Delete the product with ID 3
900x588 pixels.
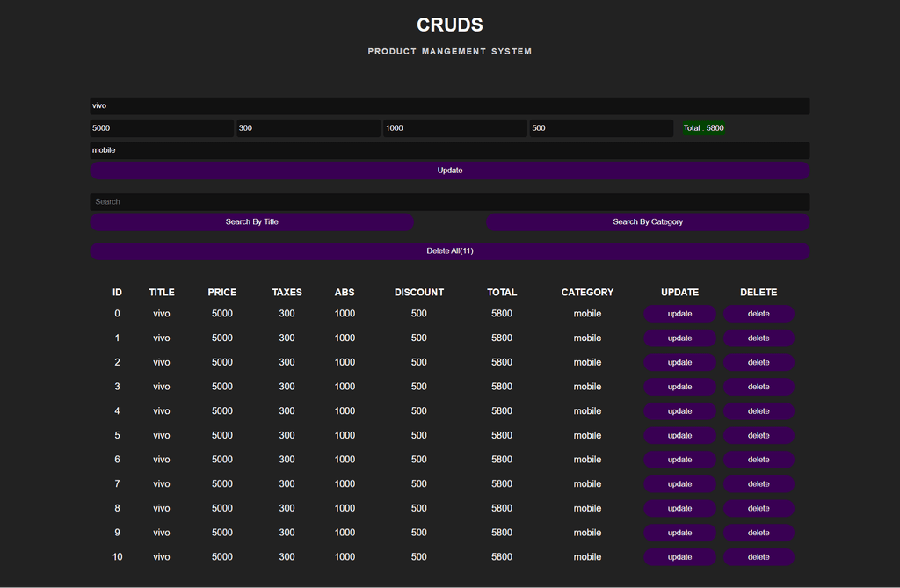pos(758,387)
